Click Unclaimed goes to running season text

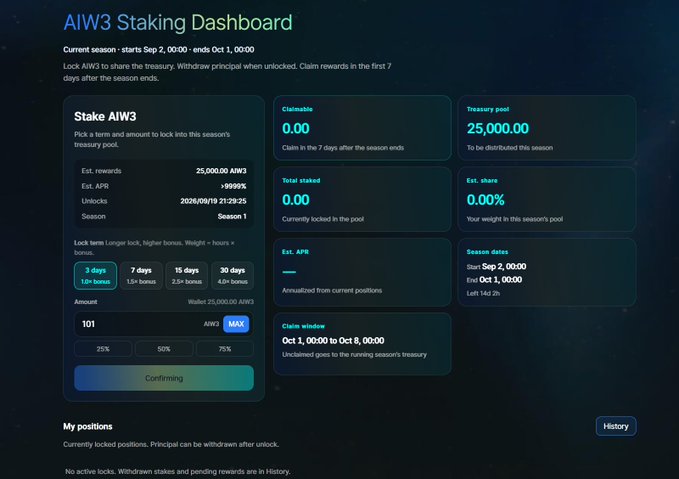tap(354, 355)
